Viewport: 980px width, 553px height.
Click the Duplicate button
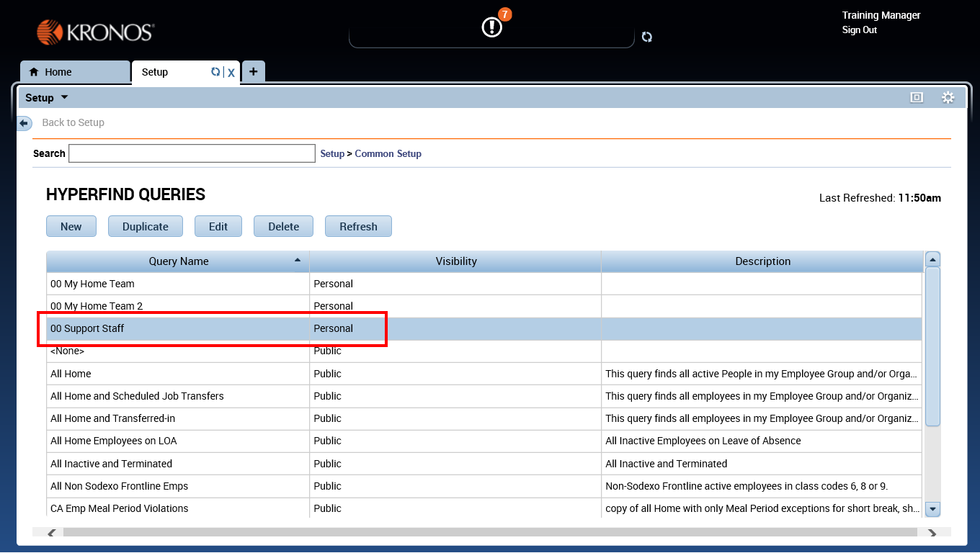[145, 226]
